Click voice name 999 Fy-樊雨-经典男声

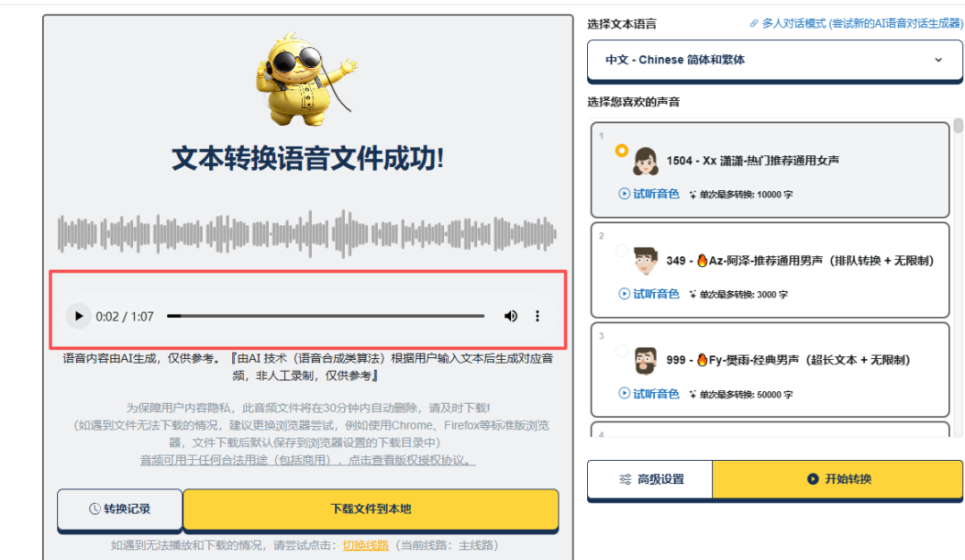click(788, 360)
